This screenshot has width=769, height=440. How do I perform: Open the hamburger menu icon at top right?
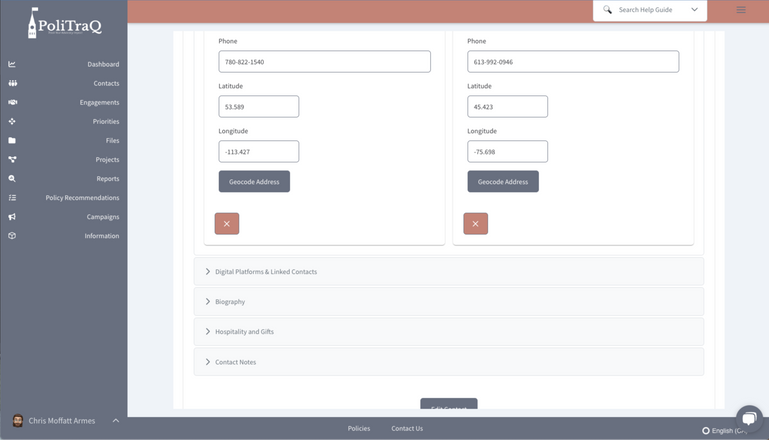[740, 10]
